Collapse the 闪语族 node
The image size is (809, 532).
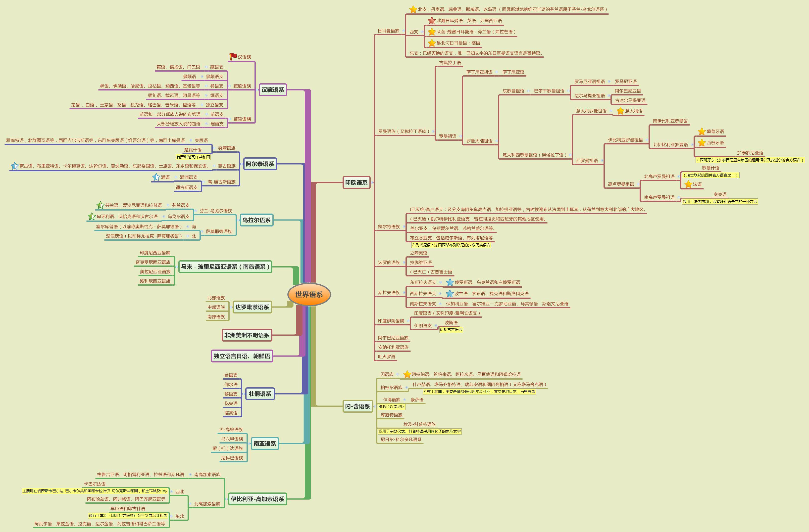[397, 374]
